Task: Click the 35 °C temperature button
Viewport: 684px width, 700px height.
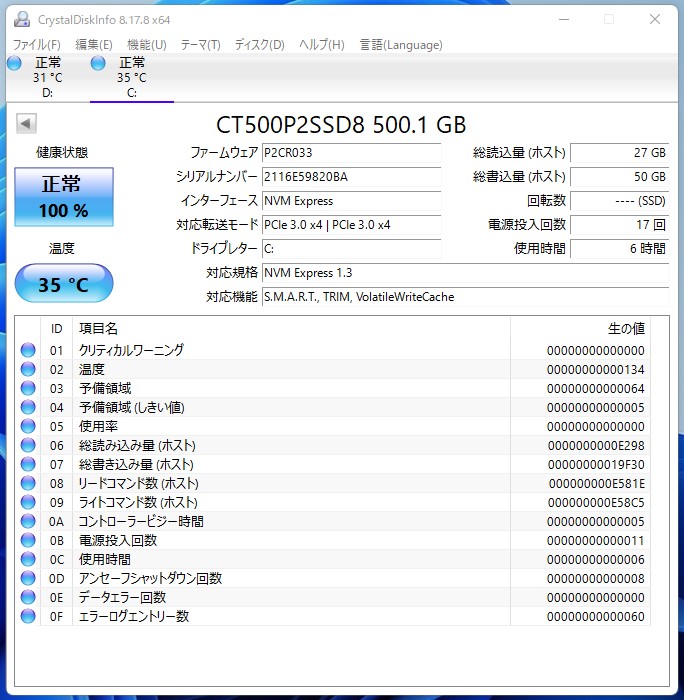Action: (64, 283)
